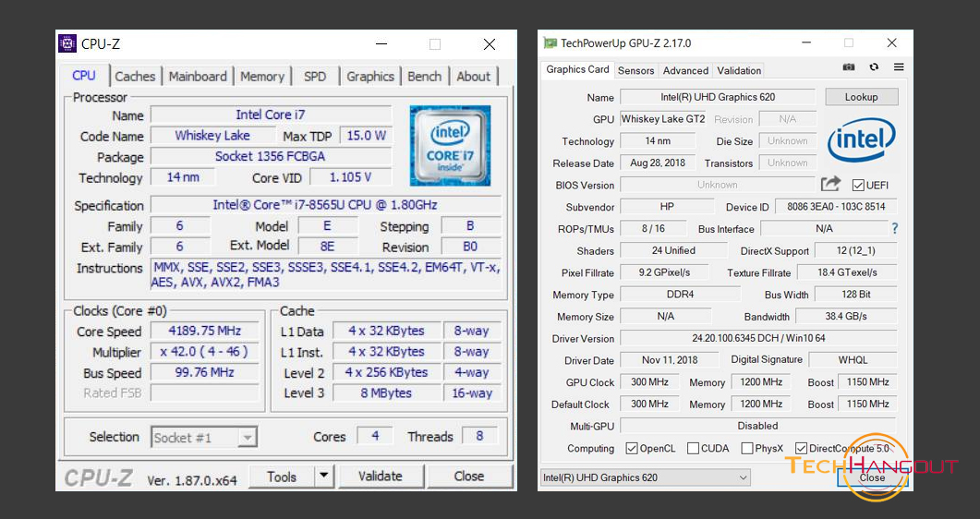The image size is (980, 519).
Task: Click the Shaders value 24 Unified
Action: (x=673, y=250)
